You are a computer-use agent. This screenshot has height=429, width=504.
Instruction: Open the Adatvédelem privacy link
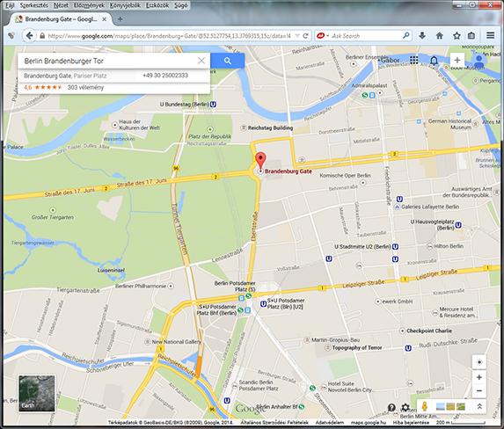click(330, 423)
